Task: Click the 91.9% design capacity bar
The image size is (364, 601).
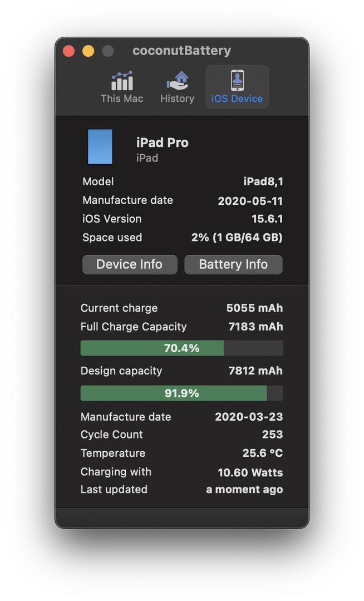Action: click(x=181, y=393)
